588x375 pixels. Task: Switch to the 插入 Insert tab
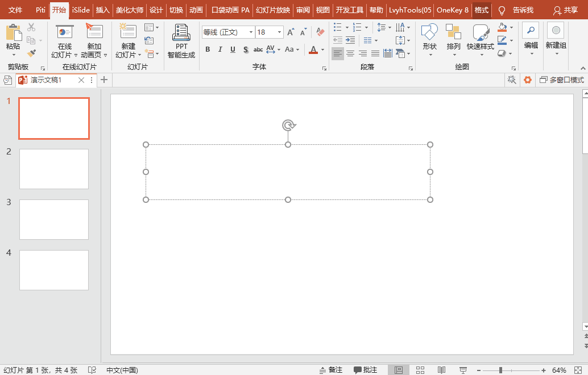102,10
